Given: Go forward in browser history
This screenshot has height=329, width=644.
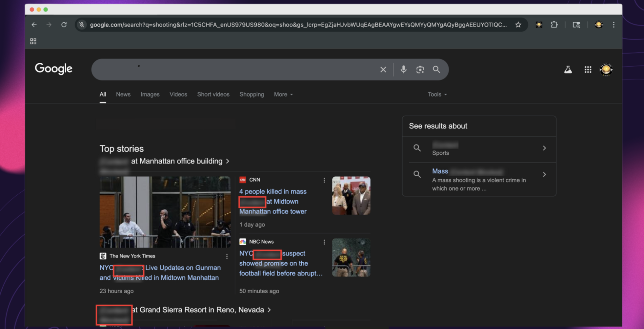Looking at the screenshot, I should tap(49, 25).
